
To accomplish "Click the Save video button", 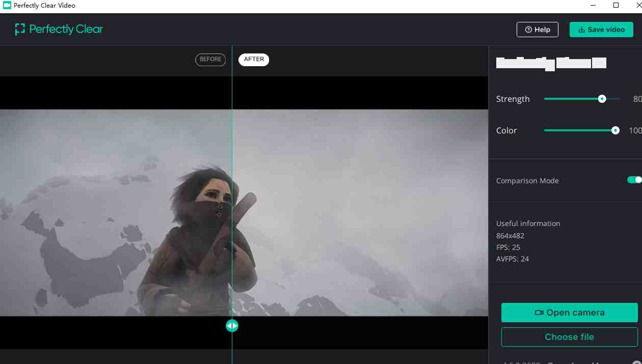I will click(x=601, y=30).
